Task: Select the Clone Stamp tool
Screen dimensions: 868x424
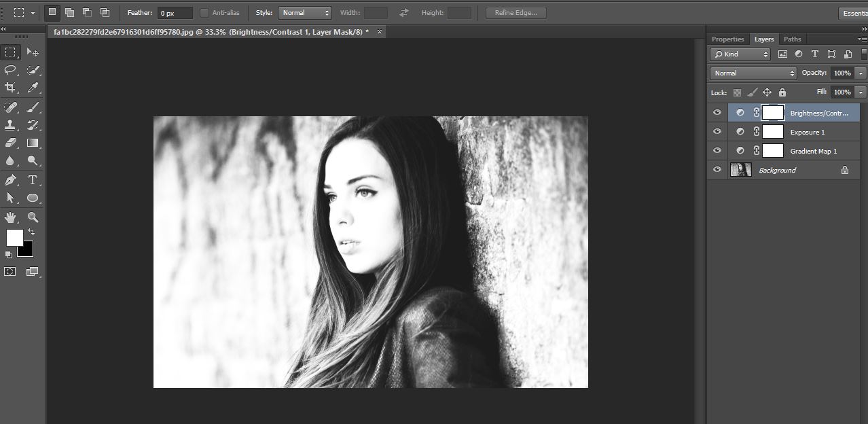Action: pos(11,125)
